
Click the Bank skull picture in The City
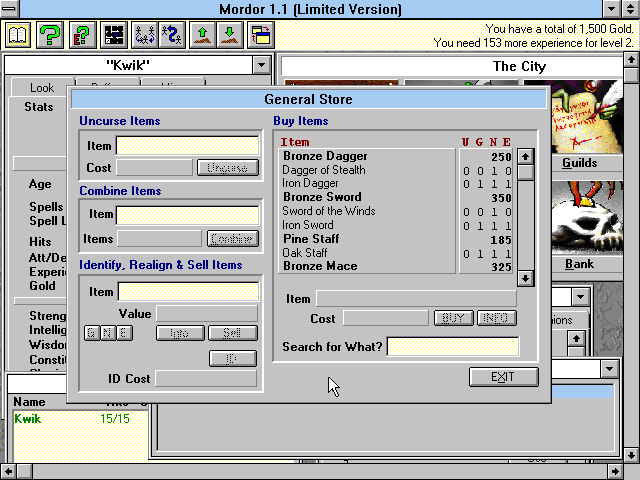pos(586,218)
